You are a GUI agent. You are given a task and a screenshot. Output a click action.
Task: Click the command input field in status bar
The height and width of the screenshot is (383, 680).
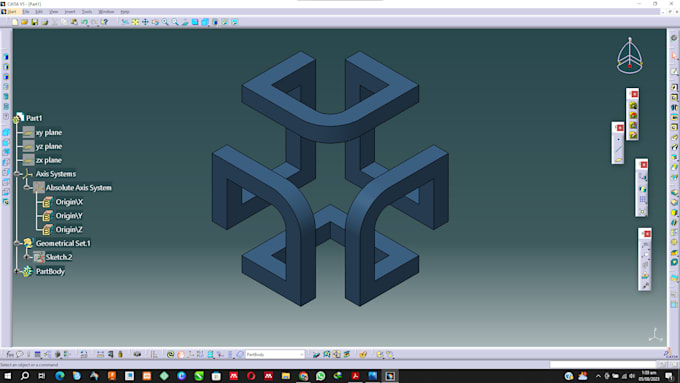point(603,365)
